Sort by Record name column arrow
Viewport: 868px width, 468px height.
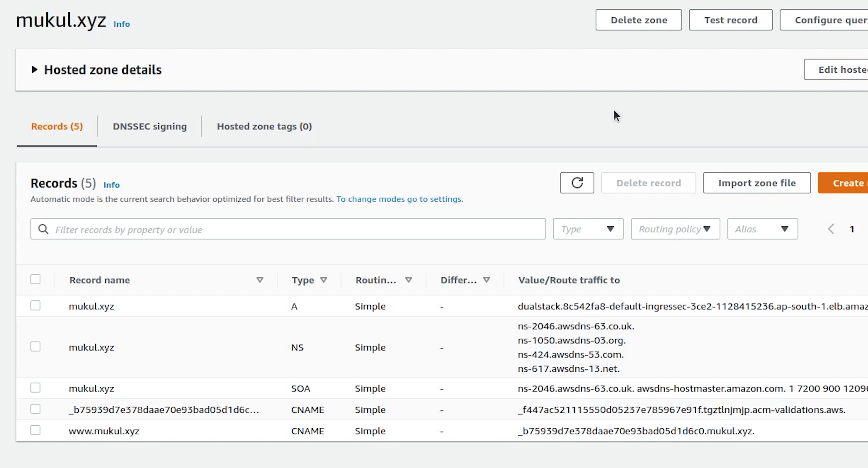click(x=260, y=280)
